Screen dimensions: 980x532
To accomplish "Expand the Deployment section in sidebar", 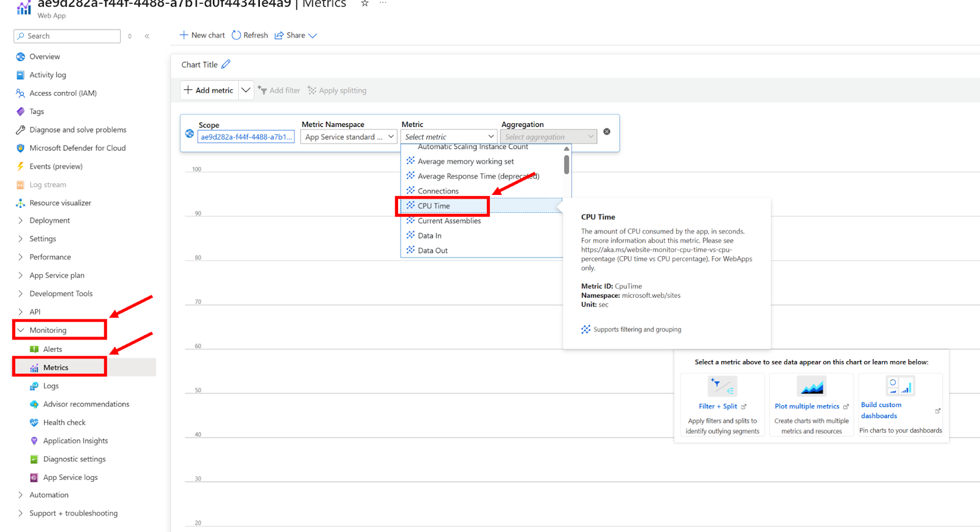I will 50,221.
